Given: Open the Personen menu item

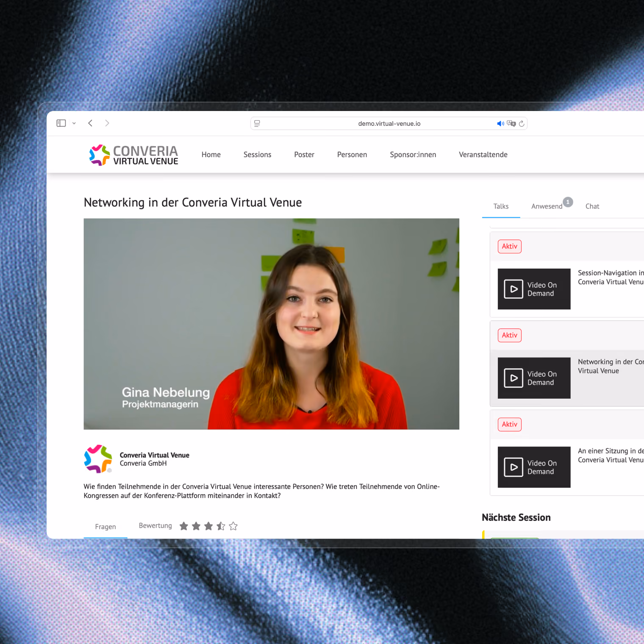Looking at the screenshot, I should coord(352,155).
